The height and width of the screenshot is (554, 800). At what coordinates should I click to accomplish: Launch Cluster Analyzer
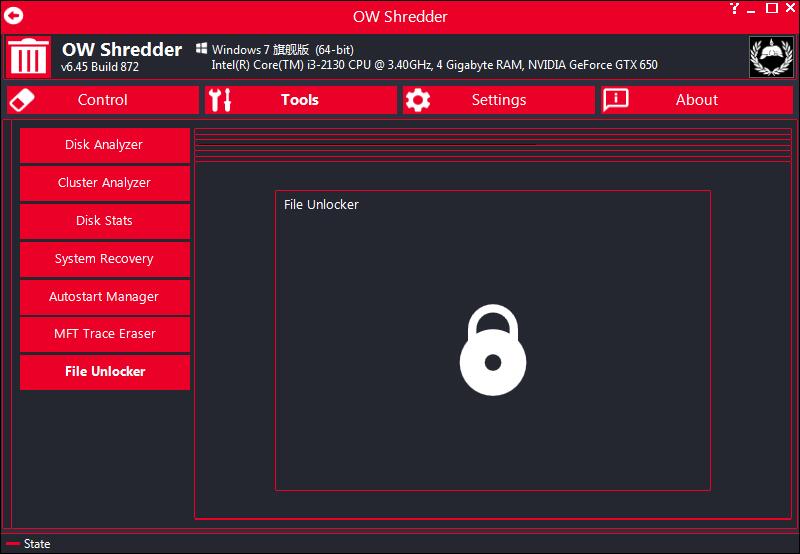(x=105, y=183)
